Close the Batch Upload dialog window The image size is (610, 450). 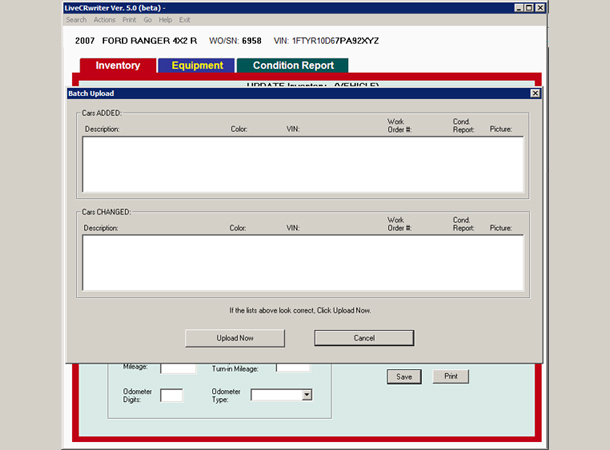[x=535, y=93]
